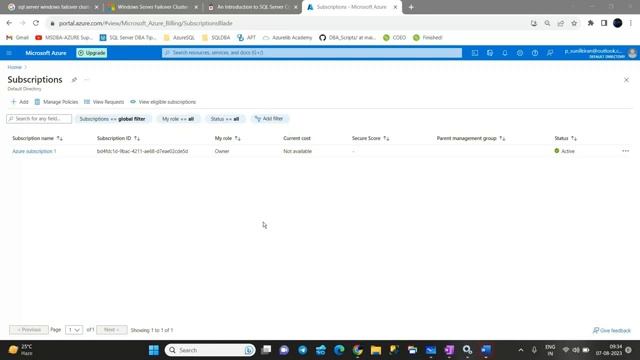Share this page from the address bar

(x=561, y=23)
